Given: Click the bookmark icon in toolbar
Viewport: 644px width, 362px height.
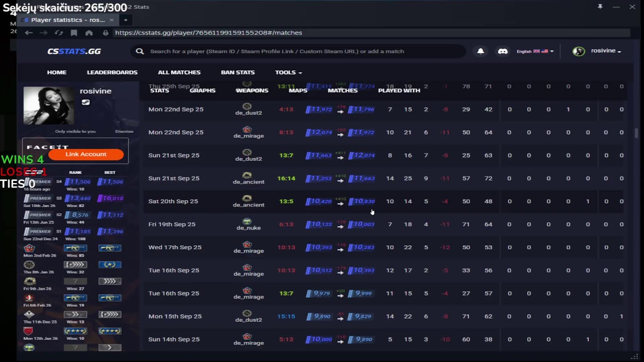Looking at the screenshot, I should pyautogui.click(x=74, y=33).
